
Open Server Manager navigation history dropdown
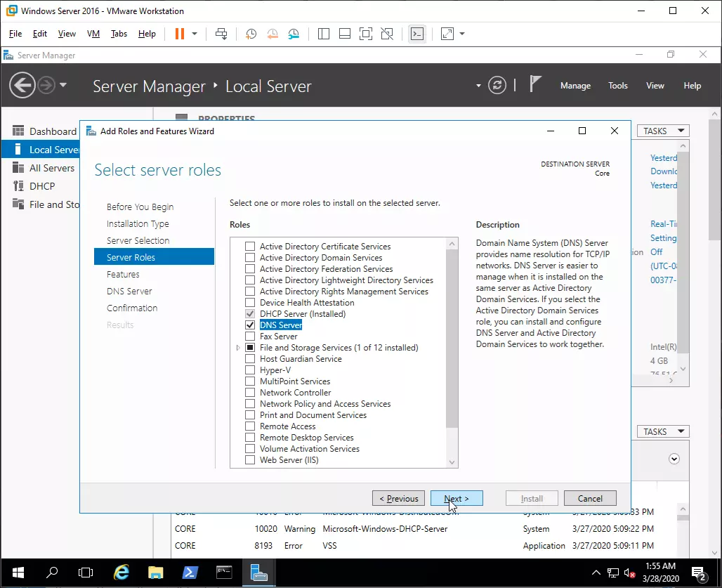(63, 85)
